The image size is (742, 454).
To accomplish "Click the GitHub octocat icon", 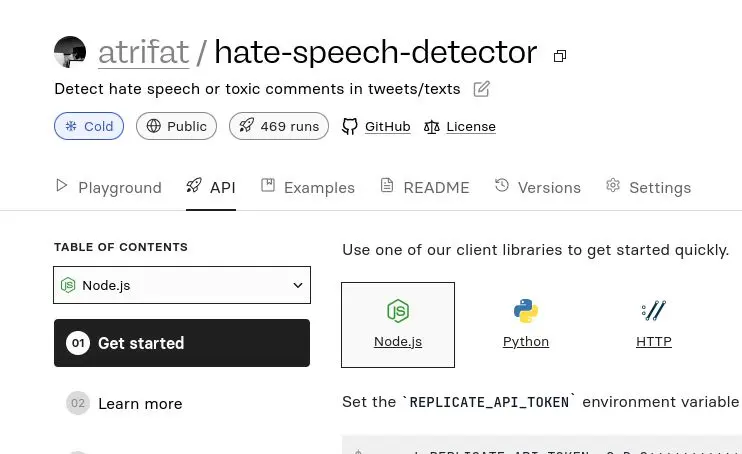I will tap(350, 126).
